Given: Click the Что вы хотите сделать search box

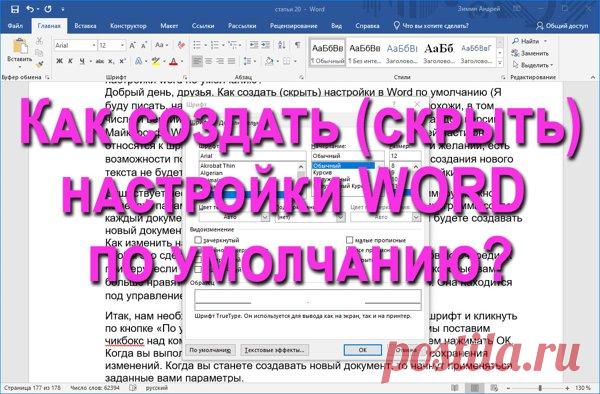Looking at the screenshot, I should [x=431, y=26].
